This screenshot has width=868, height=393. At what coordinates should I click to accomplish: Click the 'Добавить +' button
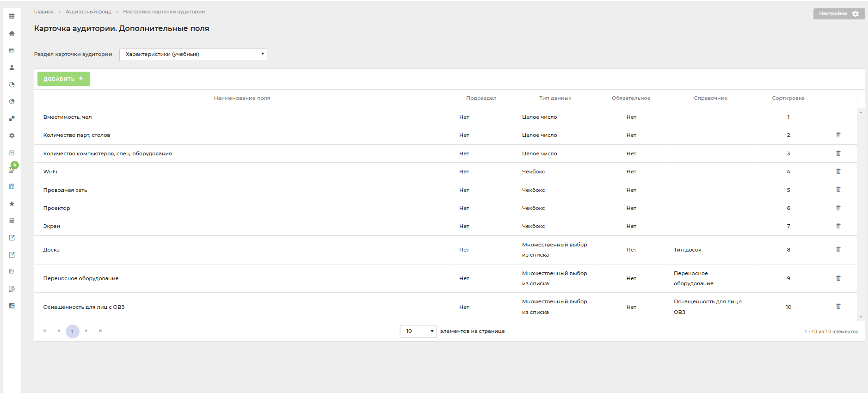tap(64, 79)
